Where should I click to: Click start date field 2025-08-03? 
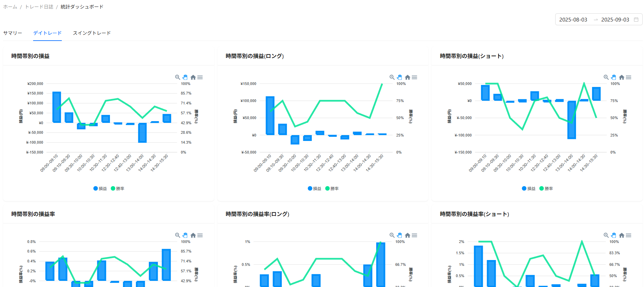[573, 19]
